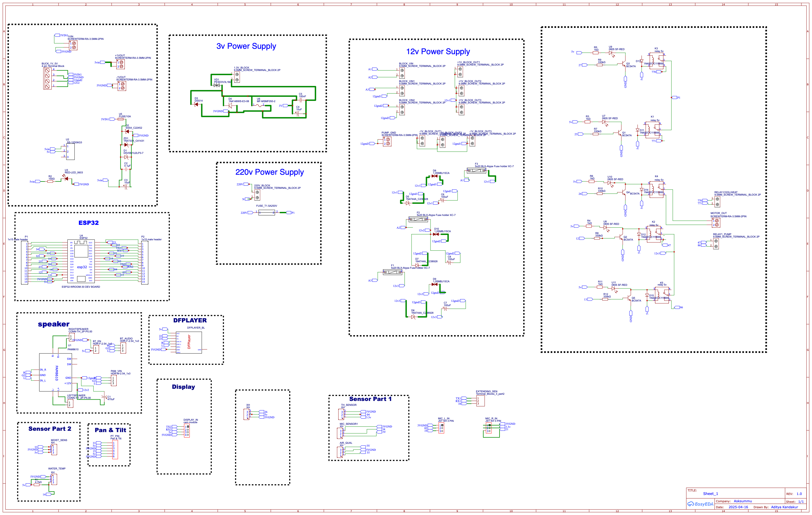812x515 pixels.
Task: Select the K3 relay 5v symbol
Action: pos(656,61)
